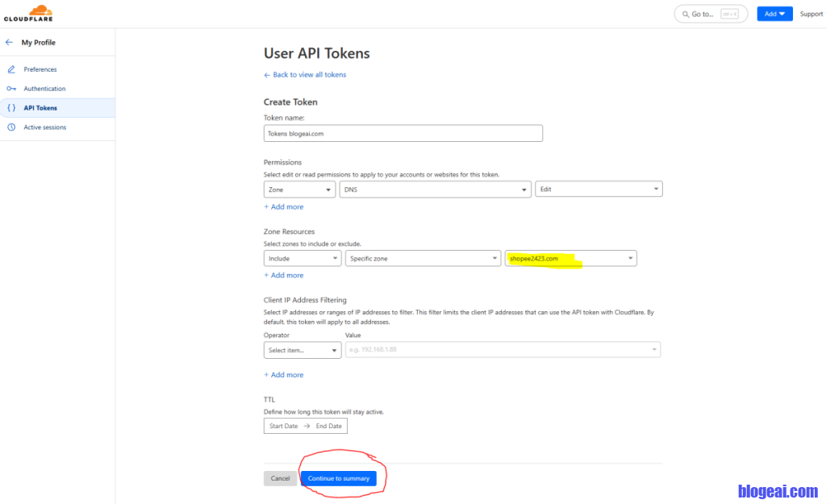826x504 pixels.
Task: Click the Token name input field
Action: click(403, 134)
